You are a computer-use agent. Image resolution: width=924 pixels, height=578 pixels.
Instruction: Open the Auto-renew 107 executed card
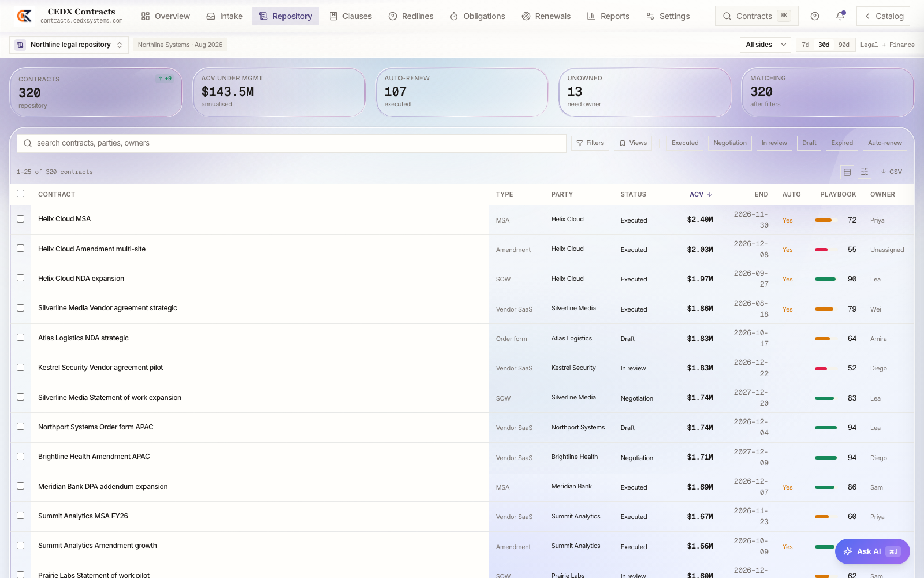point(462,92)
